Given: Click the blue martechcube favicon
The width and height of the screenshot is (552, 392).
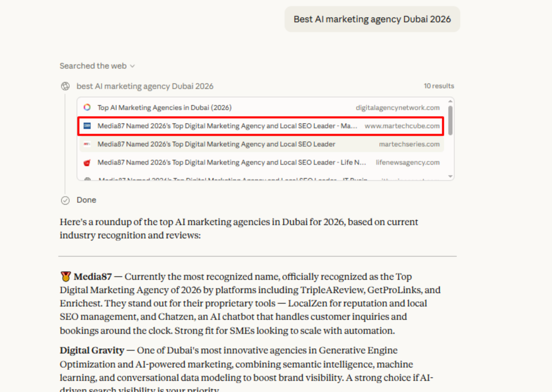Looking at the screenshot, I should coord(87,126).
